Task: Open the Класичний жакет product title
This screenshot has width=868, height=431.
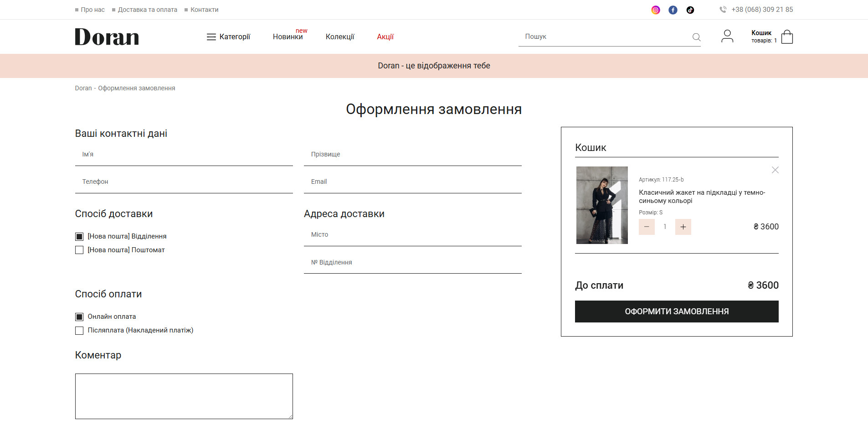Action: [x=702, y=197]
